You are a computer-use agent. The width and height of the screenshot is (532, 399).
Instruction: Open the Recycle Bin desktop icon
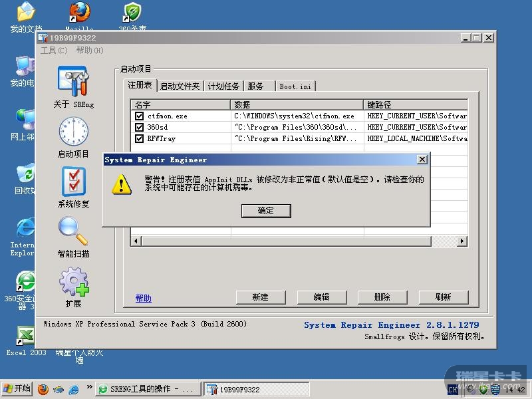(x=25, y=174)
